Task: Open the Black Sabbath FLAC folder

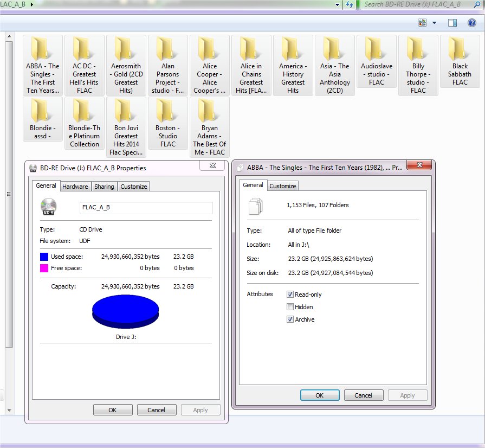Action: click(460, 61)
